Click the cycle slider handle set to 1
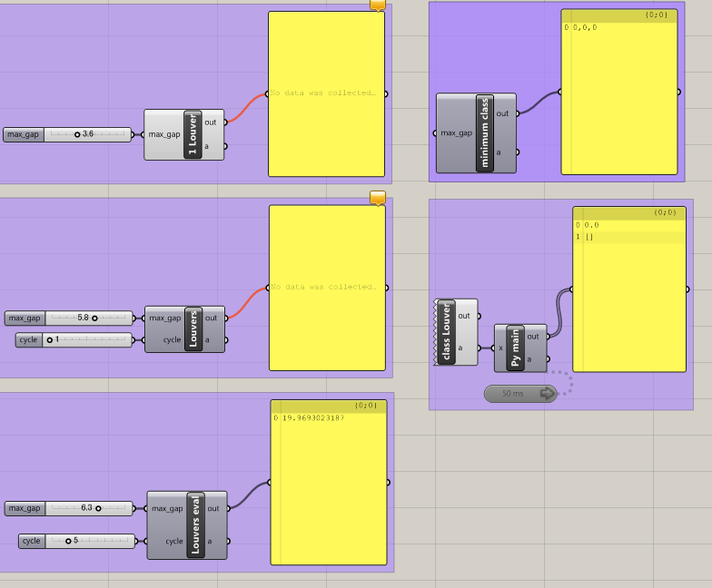The height and width of the screenshot is (588, 712). 50,339
